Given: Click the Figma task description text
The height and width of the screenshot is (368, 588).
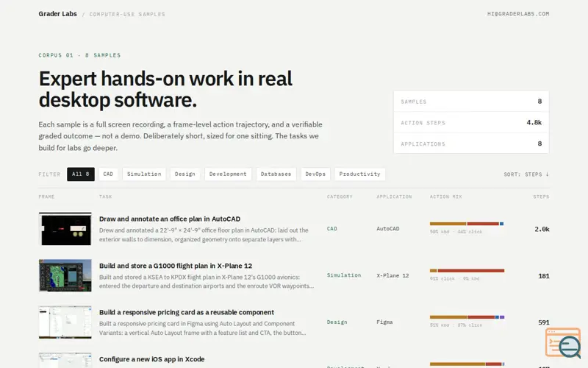Looking at the screenshot, I should click(x=203, y=328).
